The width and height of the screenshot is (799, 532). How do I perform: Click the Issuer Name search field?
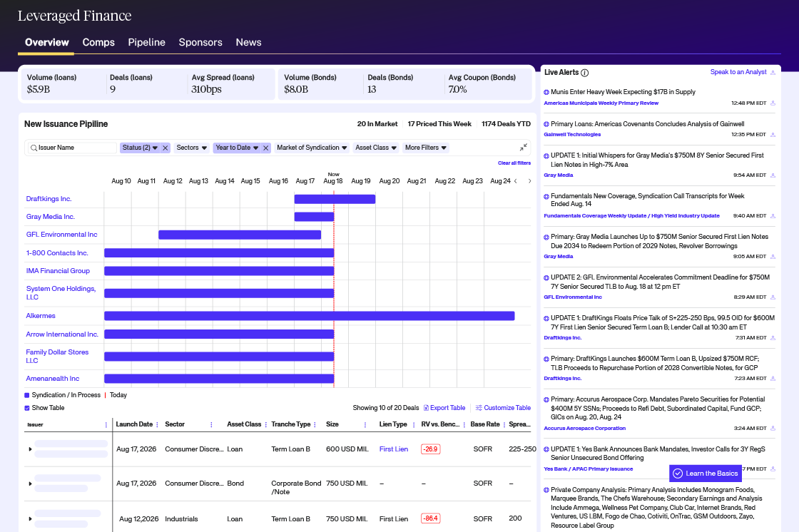[71, 148]
